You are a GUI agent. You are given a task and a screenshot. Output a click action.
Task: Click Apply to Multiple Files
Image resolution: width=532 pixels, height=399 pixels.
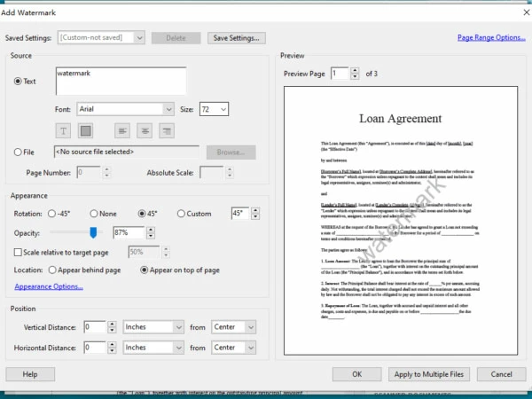pyautogui.click(x=429, y=374)
